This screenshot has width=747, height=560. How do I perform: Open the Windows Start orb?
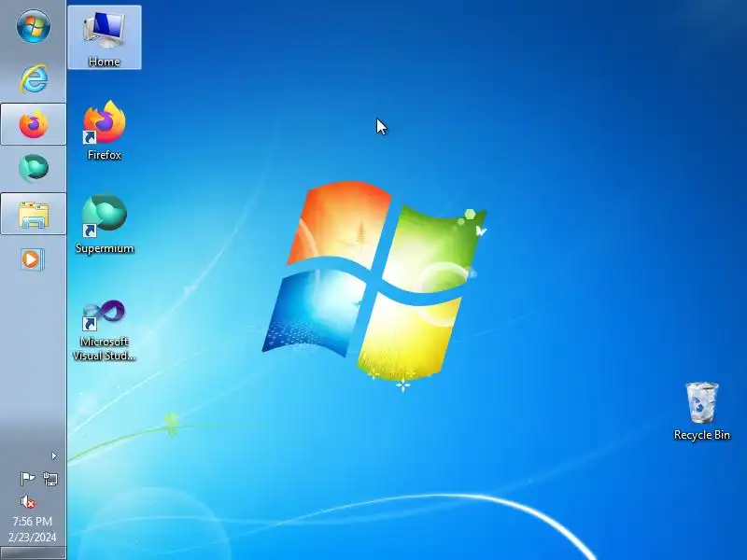click(x=34, y=26)
